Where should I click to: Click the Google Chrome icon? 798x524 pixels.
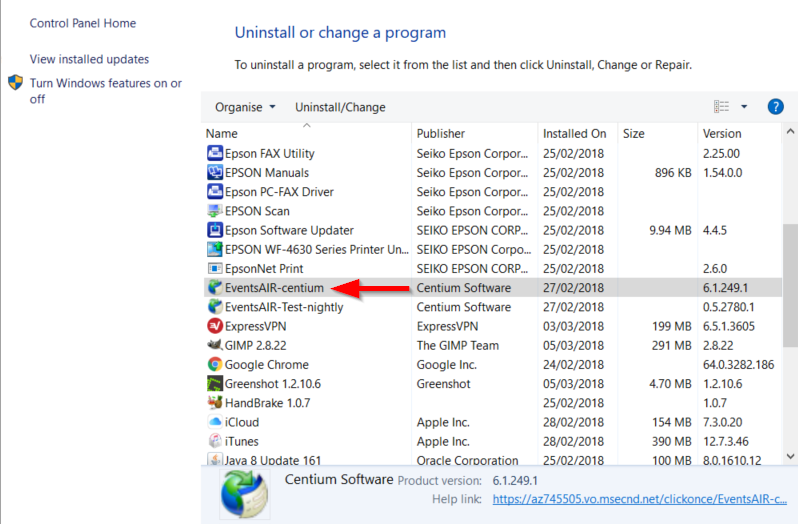click(215, 364)
